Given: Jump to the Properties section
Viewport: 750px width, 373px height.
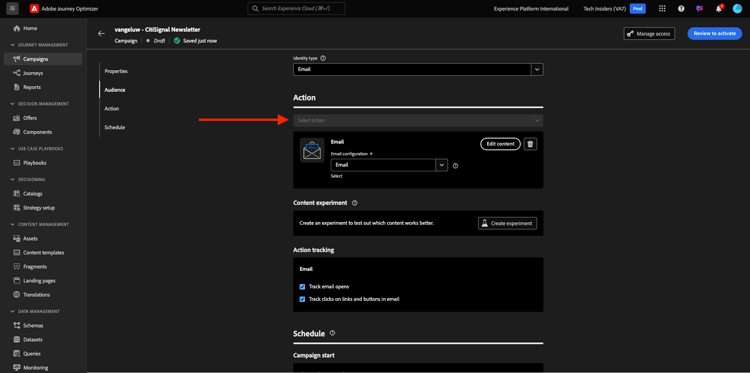Looking at the screenshot, I should point(116,71).
